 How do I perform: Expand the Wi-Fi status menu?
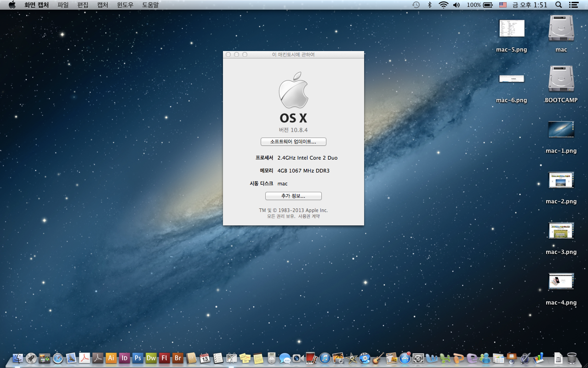(x=443, y=5)
